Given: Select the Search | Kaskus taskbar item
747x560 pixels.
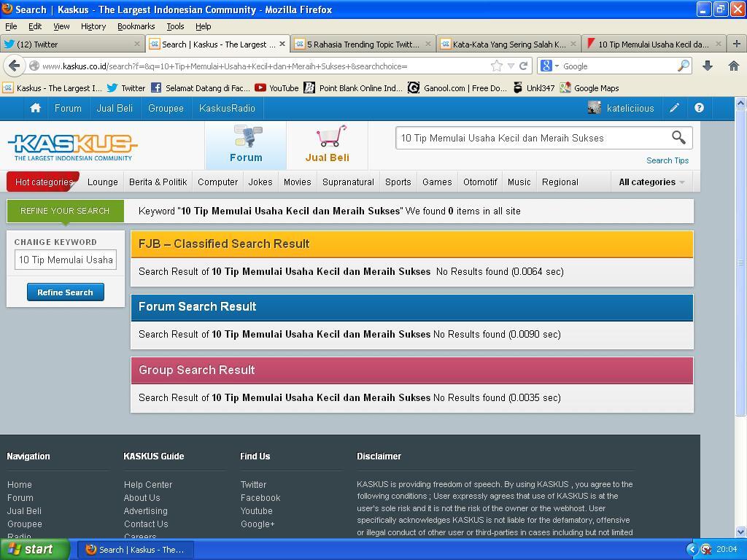Looking at the screenshot, I should pyautogui.click(x=135, y=550).
